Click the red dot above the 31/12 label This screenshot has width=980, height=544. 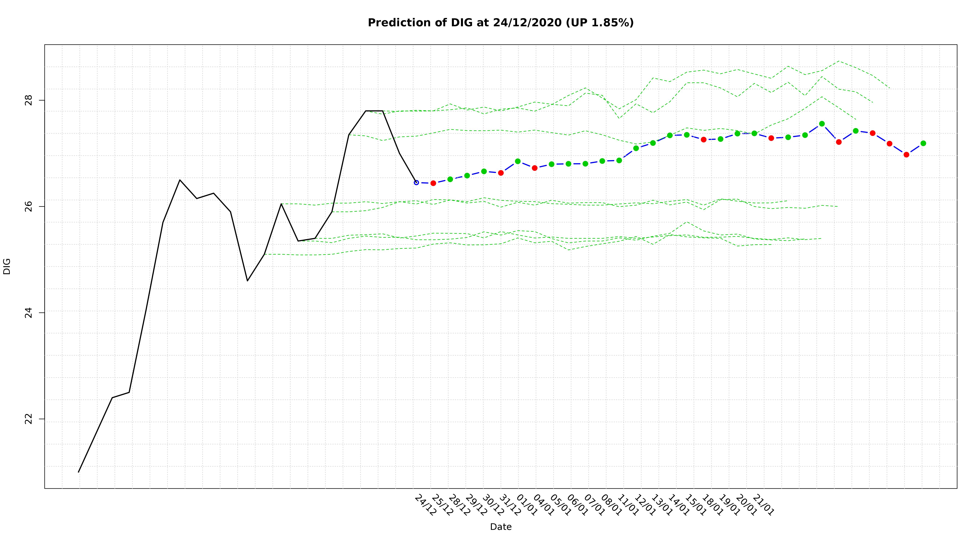(501, 173)
